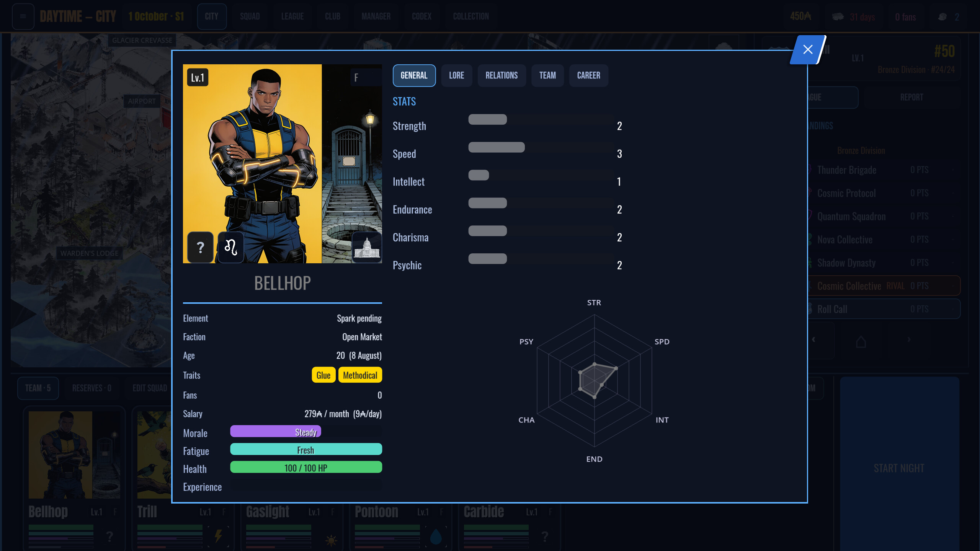Image resolution: width=980 pixels, height=551 pixels.
Task: Click the capitol building faction icon
Action: coord(367,247)
